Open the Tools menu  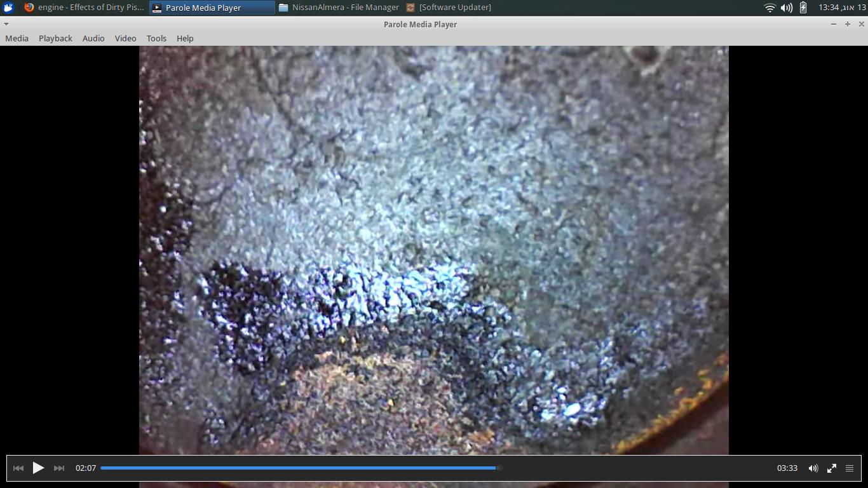tap(156, 38)
